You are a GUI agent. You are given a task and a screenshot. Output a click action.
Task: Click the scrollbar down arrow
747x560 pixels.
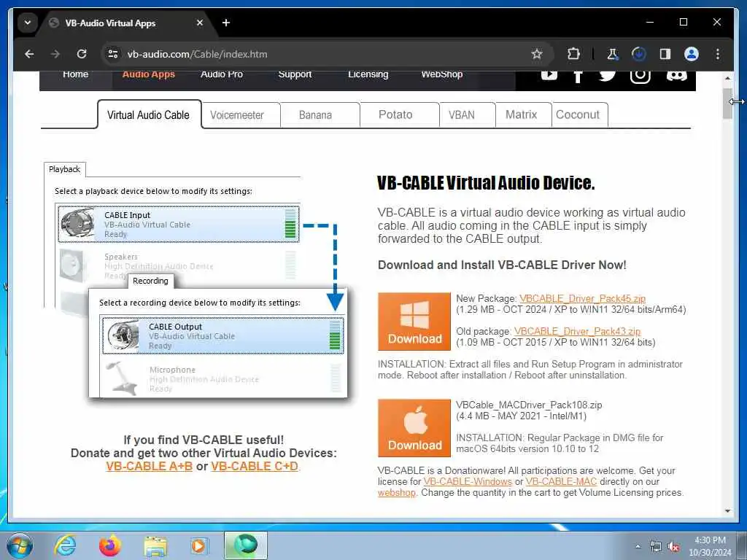click(x=727, y=511)
